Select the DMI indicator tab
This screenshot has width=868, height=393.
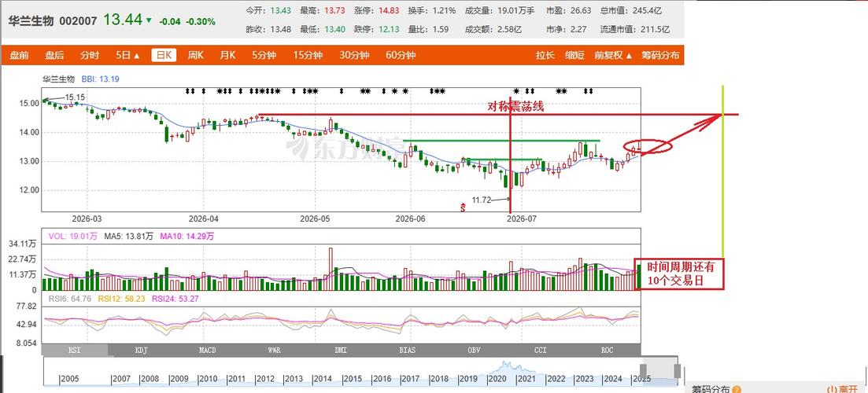click(341, 350)
